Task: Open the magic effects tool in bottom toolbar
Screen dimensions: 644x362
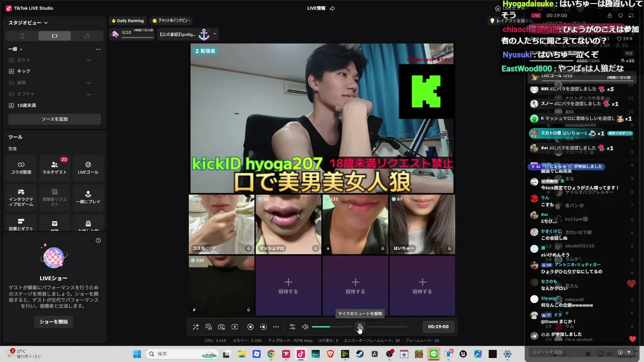Action: (196, 327)
